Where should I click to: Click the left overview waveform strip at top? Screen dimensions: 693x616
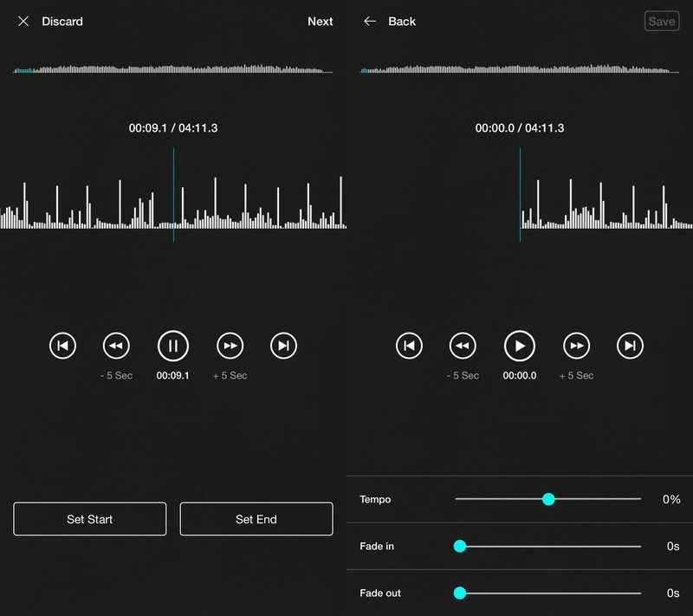(173, 69)
